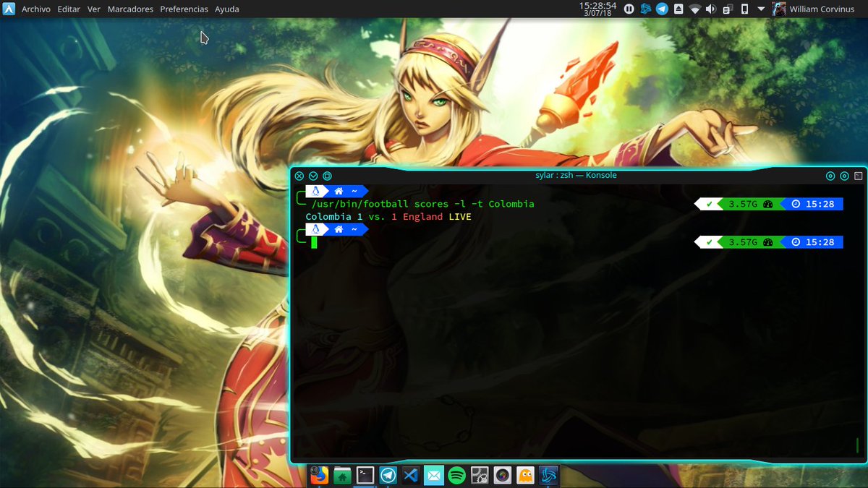Open the volume speaker tray icon

tap(711, 9)
